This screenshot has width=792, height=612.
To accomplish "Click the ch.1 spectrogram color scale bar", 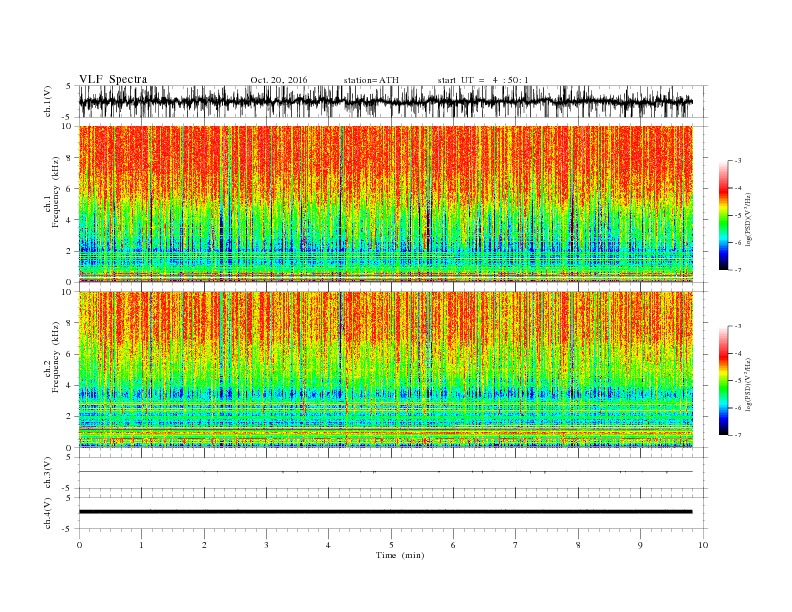I will pos(723,216).
